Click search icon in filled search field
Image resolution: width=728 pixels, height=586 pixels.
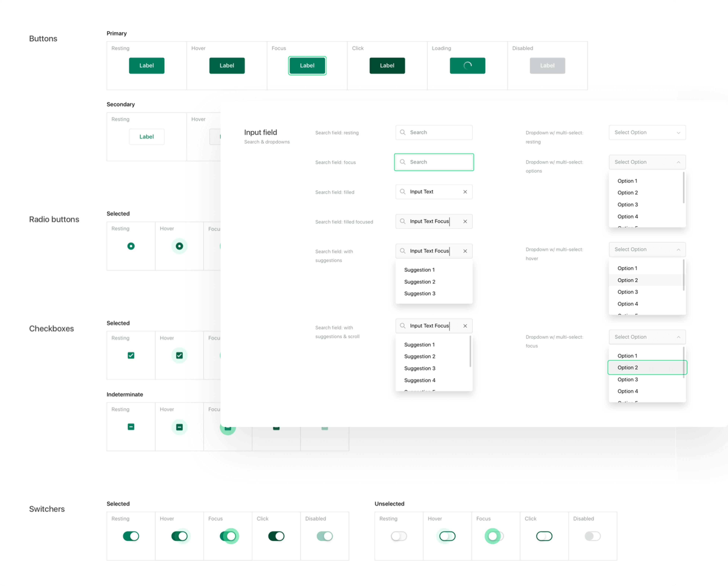click(x=402, y=192)
